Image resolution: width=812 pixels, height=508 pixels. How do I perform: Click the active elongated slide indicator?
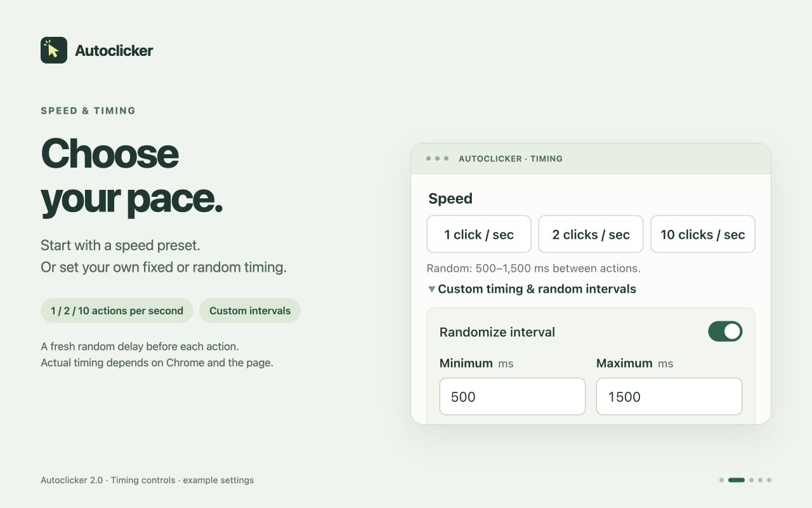[x=737, y=480]
